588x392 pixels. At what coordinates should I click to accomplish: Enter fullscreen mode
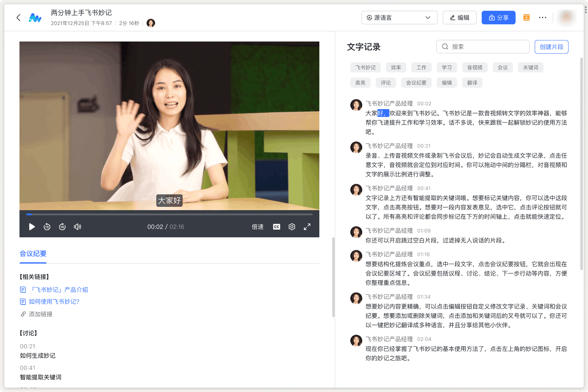tap(307, 227)
